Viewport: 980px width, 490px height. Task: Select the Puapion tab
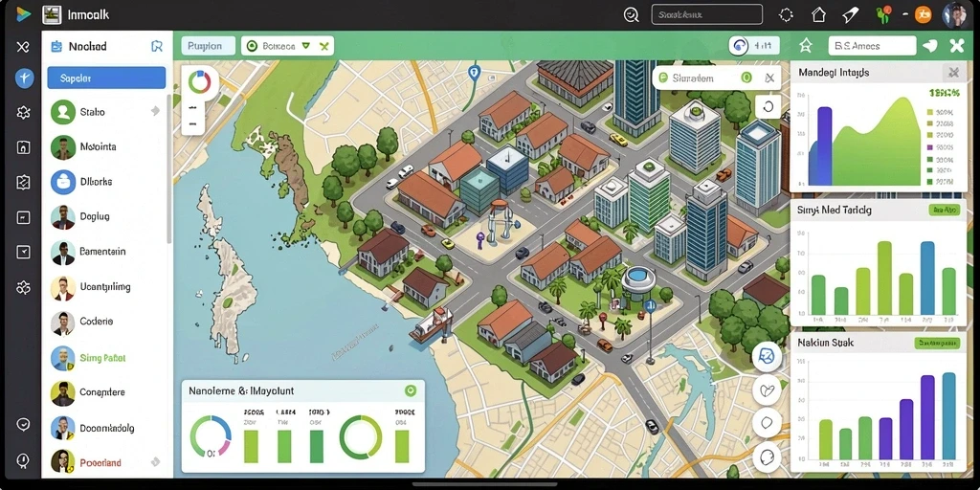click(x=208, y=46)
